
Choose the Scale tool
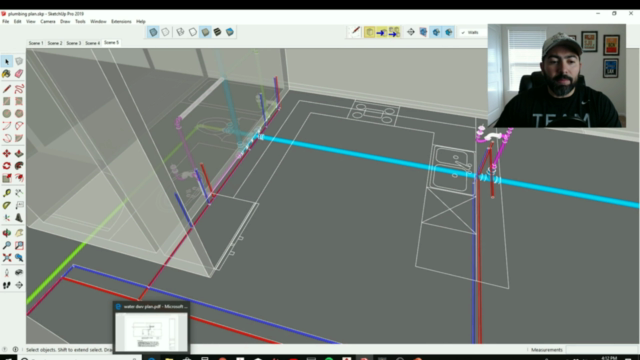coord(7,178)
